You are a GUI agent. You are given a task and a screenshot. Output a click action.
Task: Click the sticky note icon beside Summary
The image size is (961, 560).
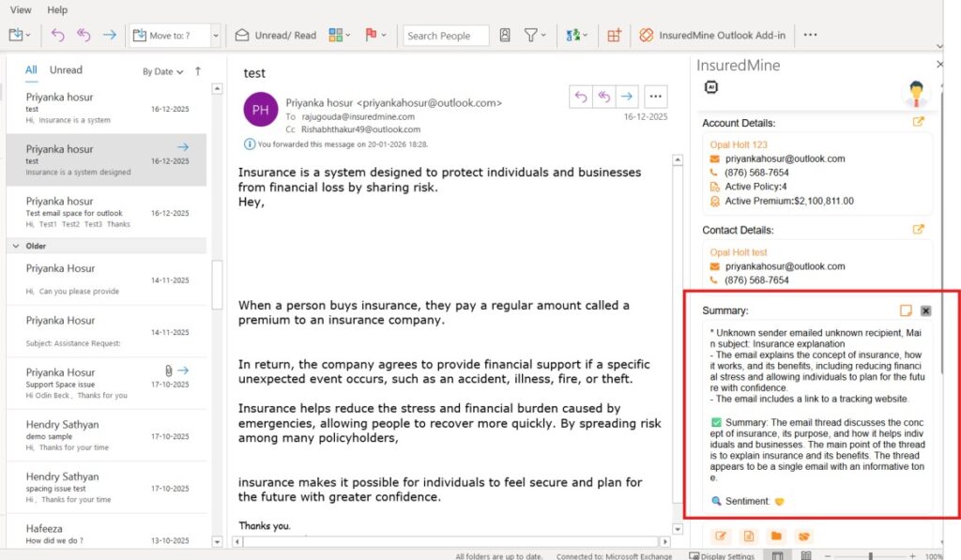coord(906,310)
